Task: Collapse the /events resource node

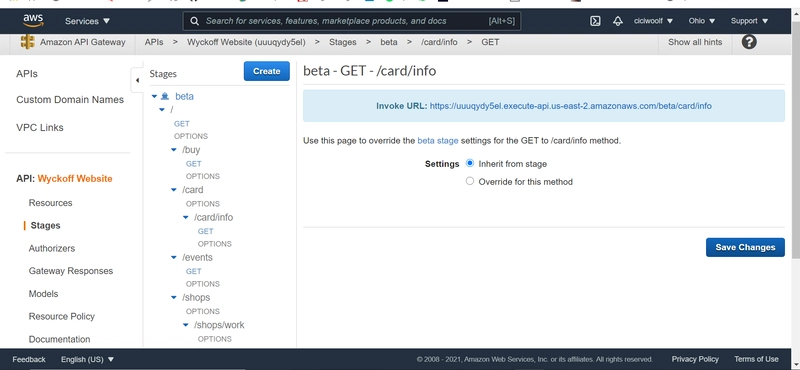Action: pos(174,258)
